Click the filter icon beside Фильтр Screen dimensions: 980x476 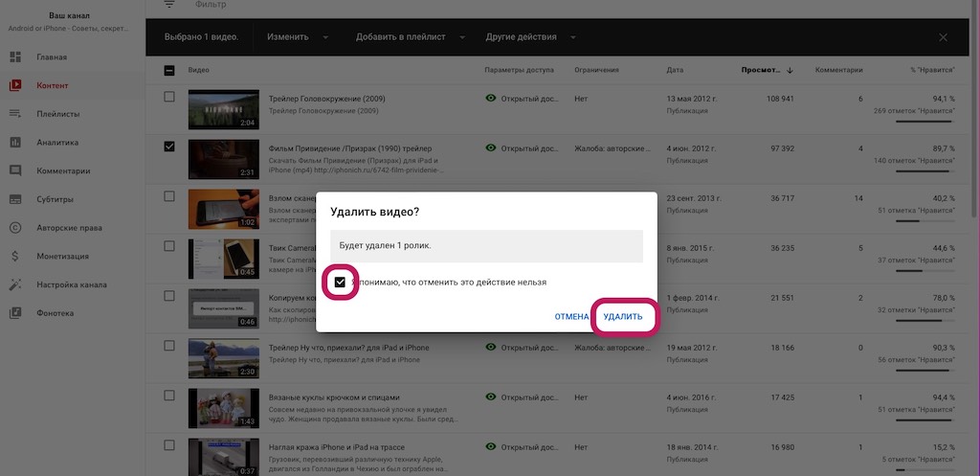pos(169,5)
